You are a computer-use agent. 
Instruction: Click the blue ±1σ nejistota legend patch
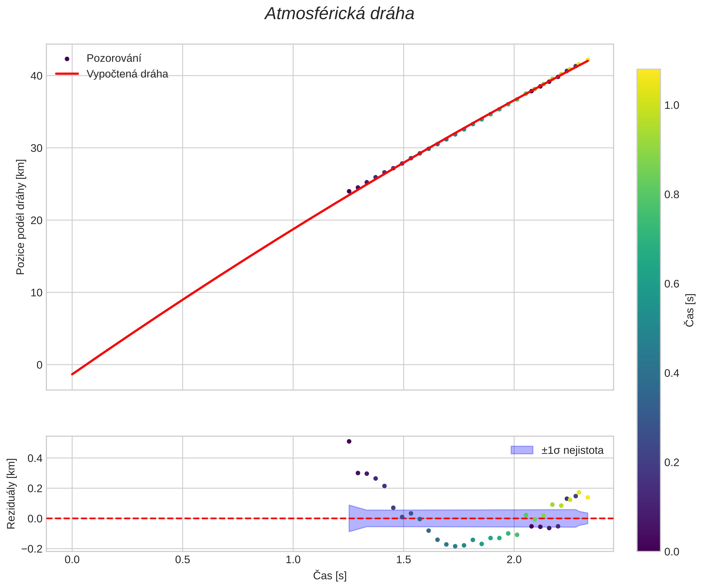tap(522, 450)
